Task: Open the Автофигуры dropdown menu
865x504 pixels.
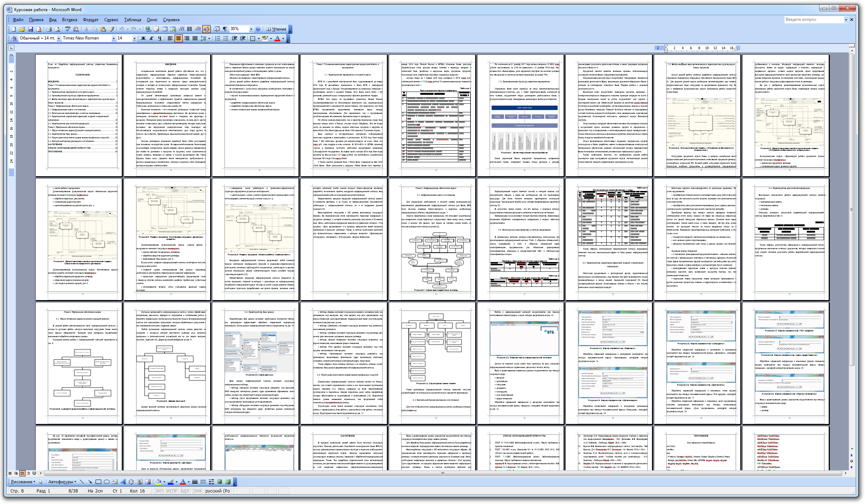Action: click(62, 482)
